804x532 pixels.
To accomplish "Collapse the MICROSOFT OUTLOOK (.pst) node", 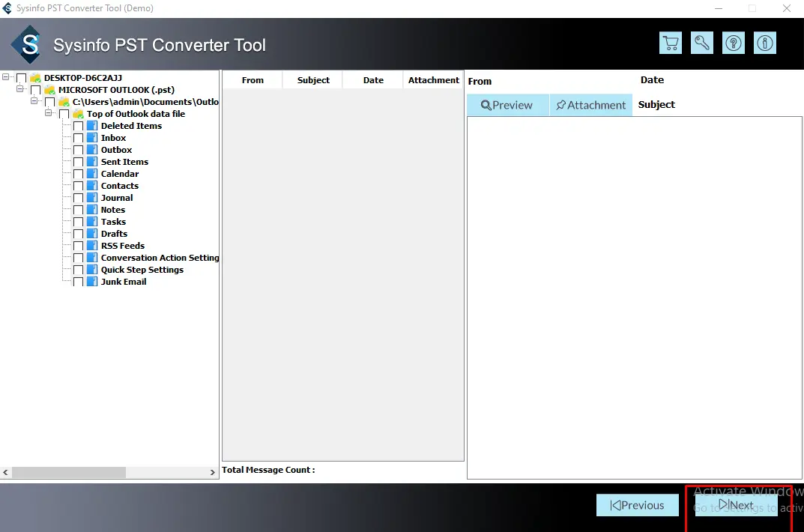I will (x=20, y=88).
